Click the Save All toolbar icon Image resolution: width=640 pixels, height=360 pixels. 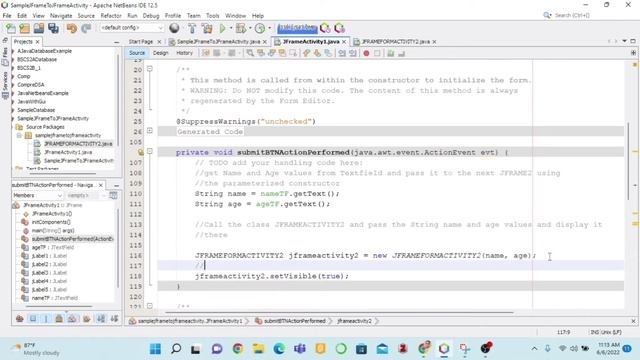point(53,28)
